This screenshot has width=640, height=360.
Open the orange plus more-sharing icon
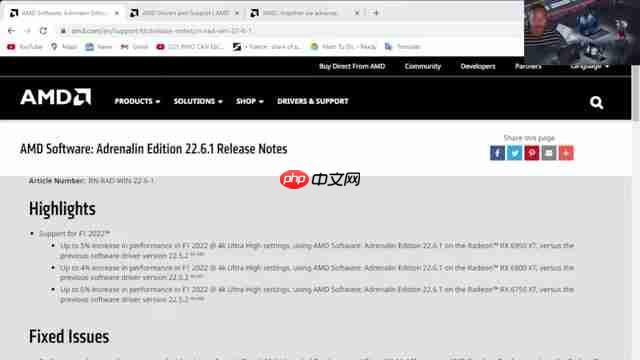tap(566, 153)
